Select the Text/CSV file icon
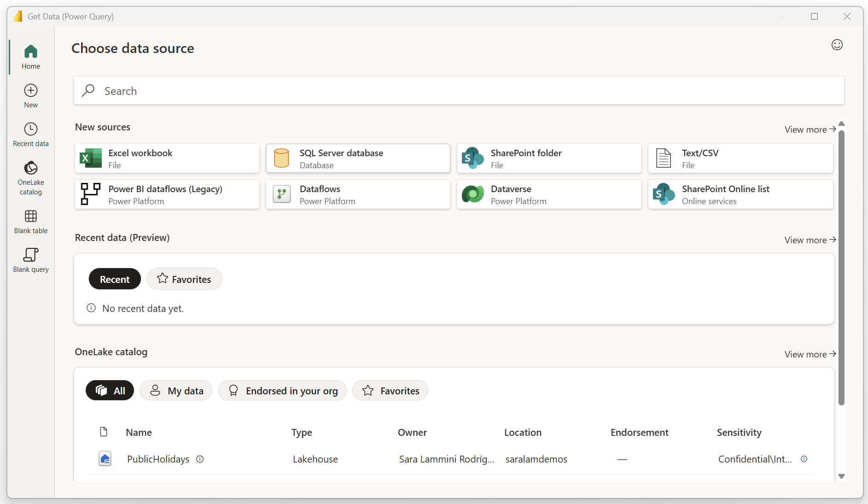Screen dimensions: 868x504 [x=664, y=158]
